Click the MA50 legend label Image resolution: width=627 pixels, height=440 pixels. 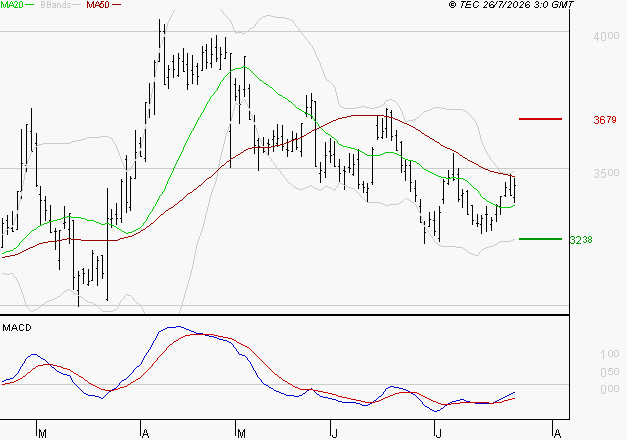98,5
